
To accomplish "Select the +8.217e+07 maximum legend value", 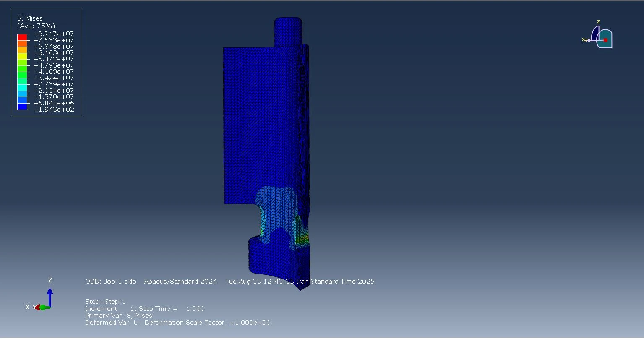I will pos(53,34).
